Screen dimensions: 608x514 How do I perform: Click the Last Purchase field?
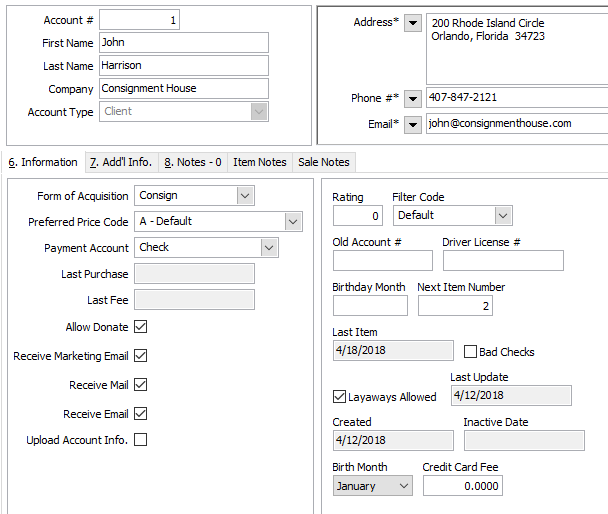coord(195,274)
